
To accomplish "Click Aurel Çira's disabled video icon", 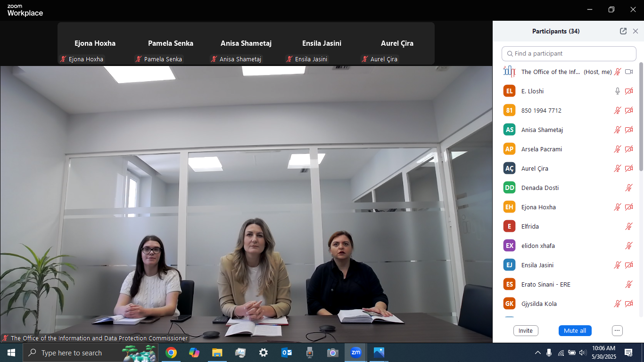I will tap(628, 168).
